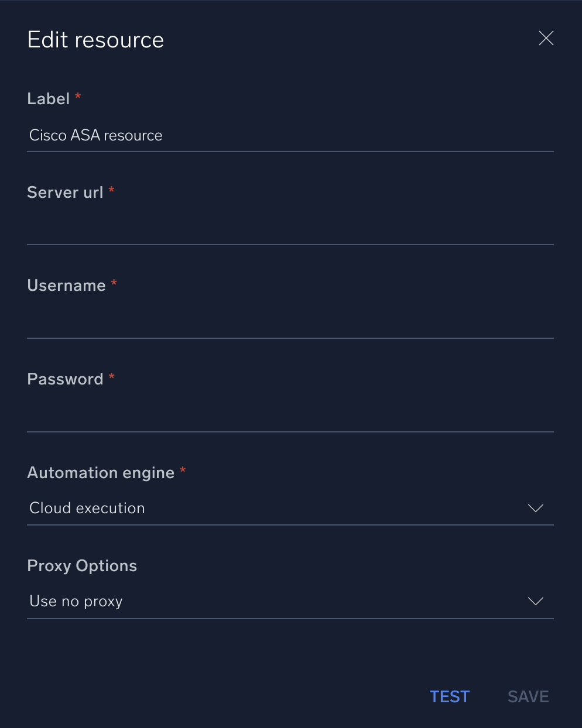
Task: Run a connection test for the resource
Action: (x=449, y=696)
